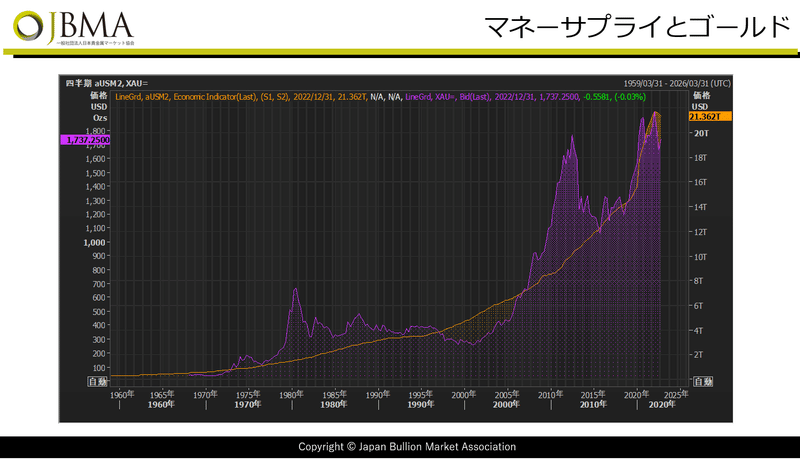Screen dimensions: 800x459
Task: Click the 16T label on right axis
Action: pos(701,183)
